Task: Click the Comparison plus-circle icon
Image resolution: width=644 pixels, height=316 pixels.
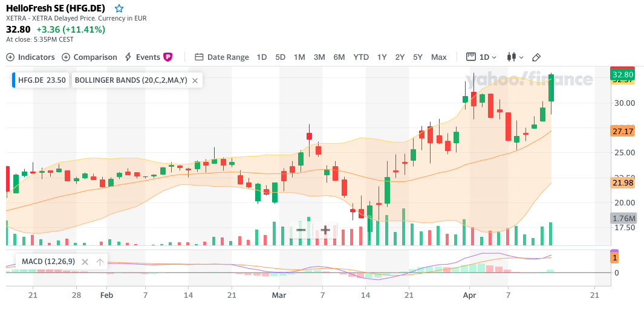Action: (66, 57)
